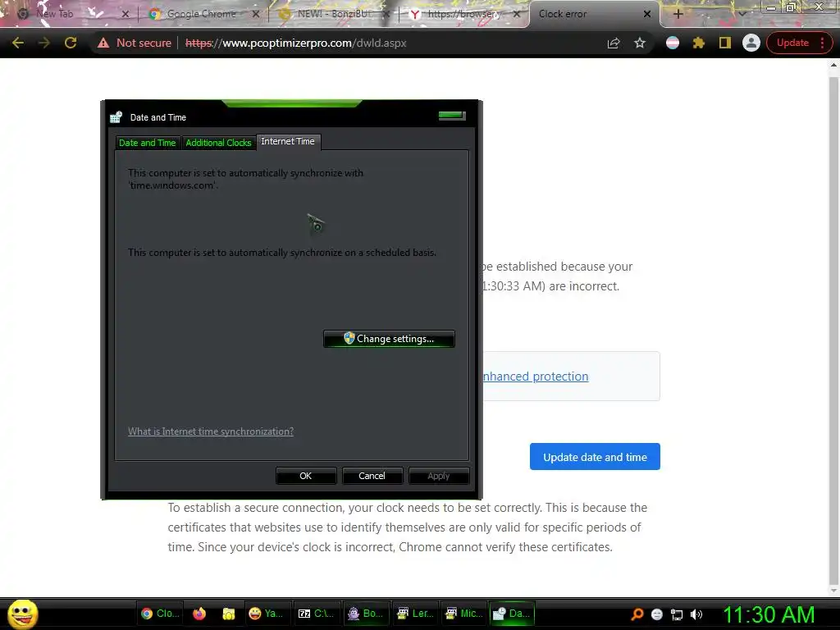Screen dimensions: 840x630
Task: Select the Internet Time tab
Action: pos(288,141)
